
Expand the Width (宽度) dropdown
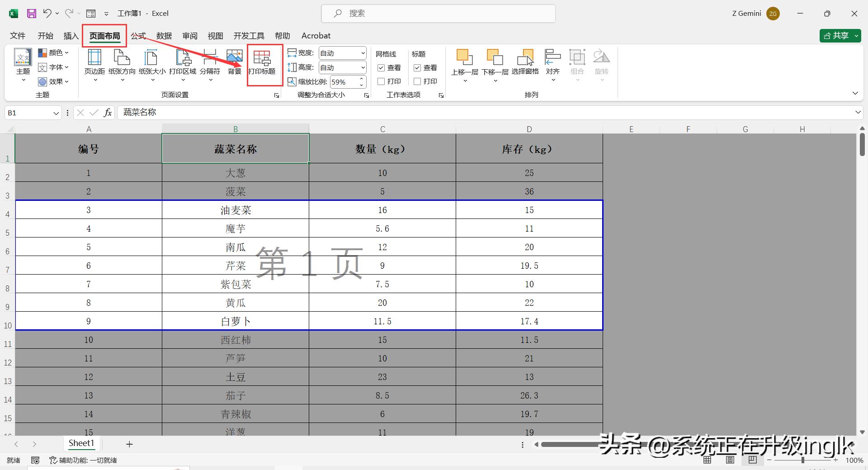(363, 53)
